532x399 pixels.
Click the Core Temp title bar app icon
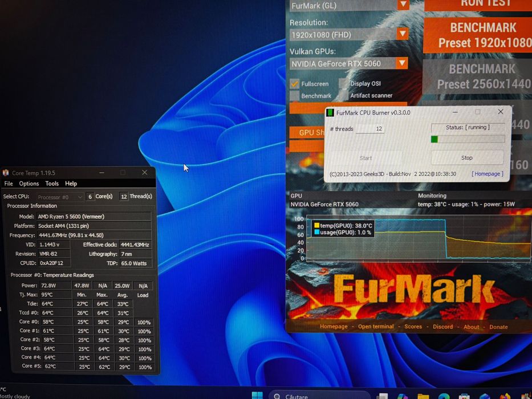(6, 173)
